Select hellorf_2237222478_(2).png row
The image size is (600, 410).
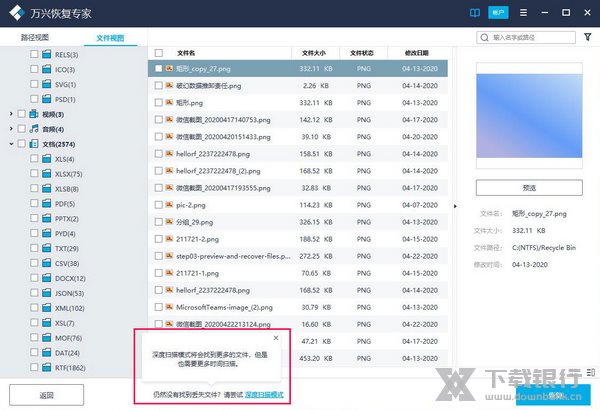(x=298, y=171)
